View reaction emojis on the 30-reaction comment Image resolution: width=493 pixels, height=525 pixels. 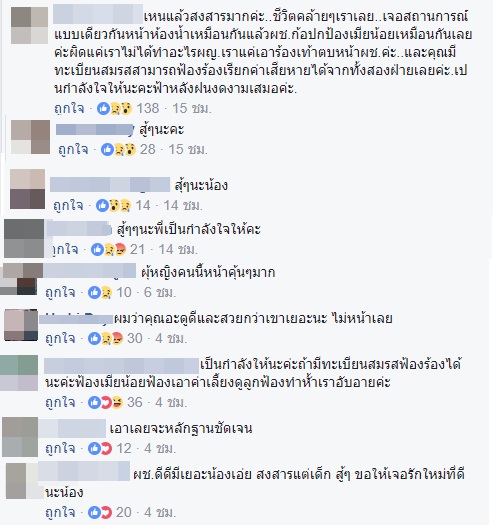[105, 339]
